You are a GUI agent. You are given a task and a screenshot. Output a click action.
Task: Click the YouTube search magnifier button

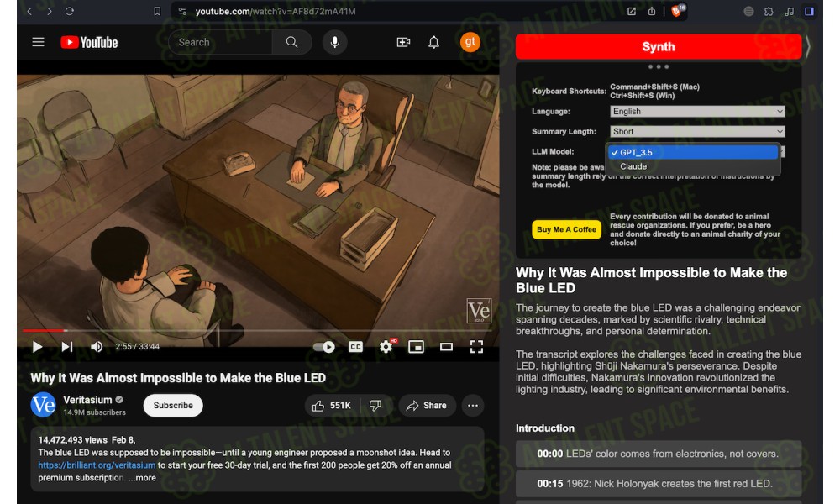pyautogui.click(x=292, y=42)
